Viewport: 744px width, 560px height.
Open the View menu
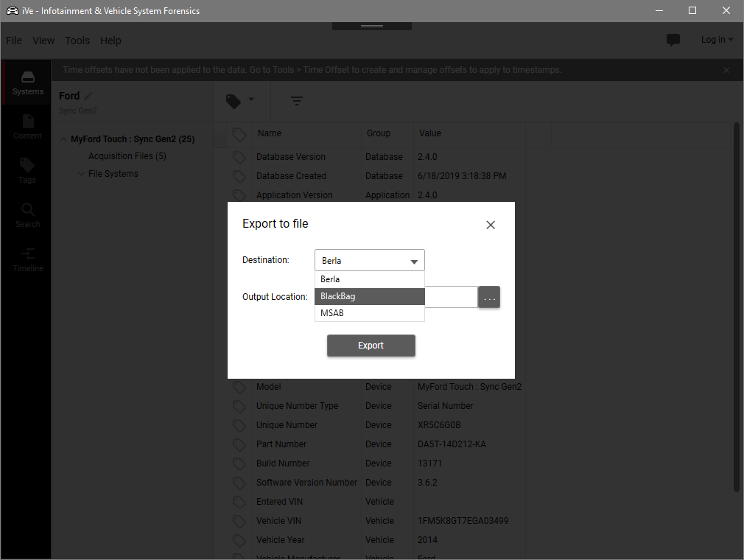click(x=43, y=41)
